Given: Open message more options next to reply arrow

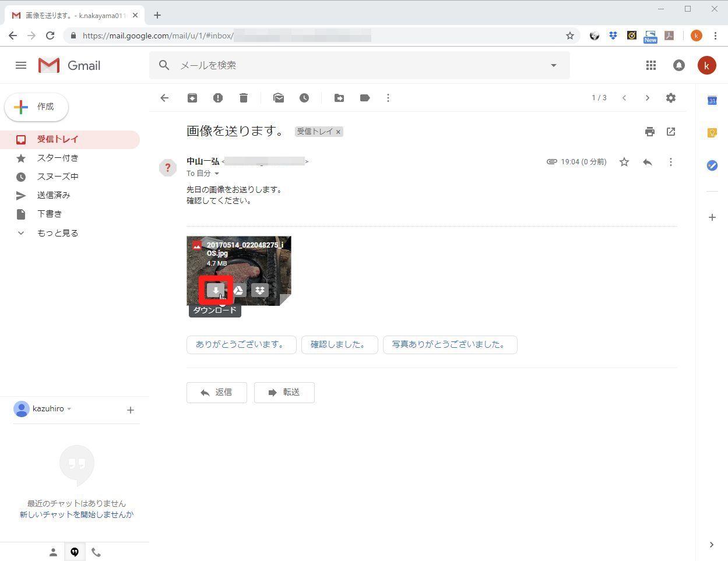Looking at the screenshot, I should tap(671, 162).
